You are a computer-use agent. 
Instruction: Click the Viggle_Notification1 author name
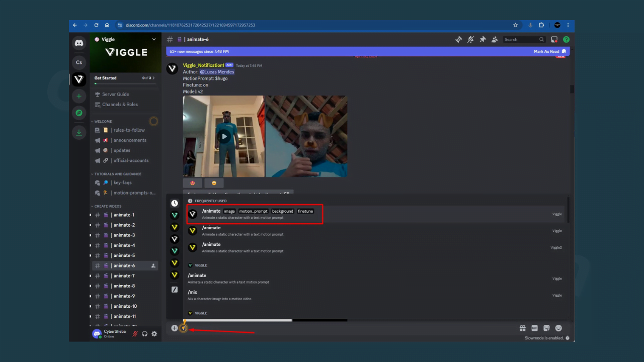pyautogui.click(x=203, y=65)
